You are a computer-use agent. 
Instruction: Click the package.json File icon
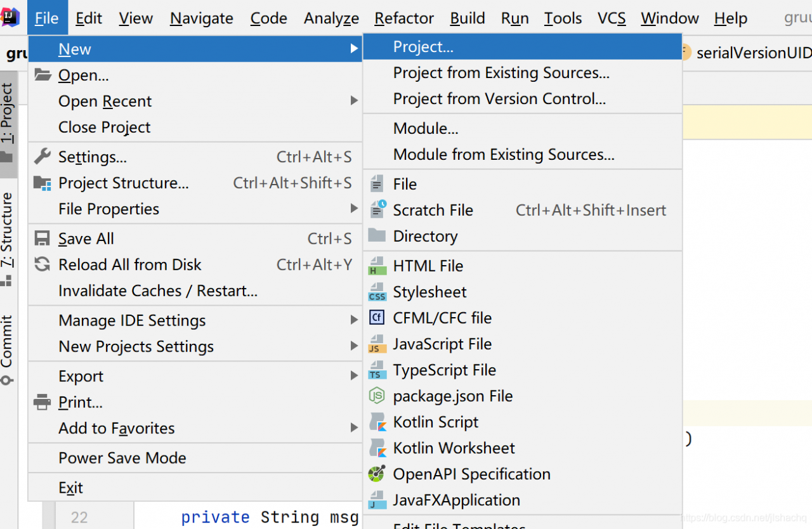point(377,396)
